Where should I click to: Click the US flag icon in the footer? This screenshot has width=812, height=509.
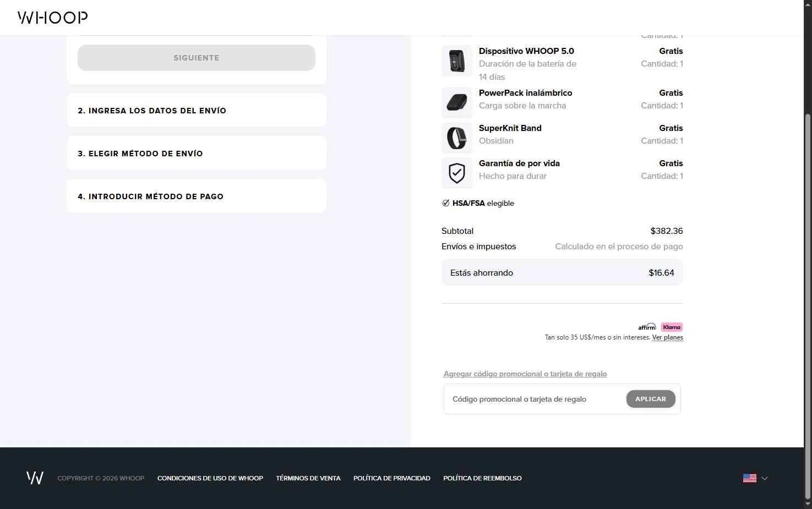[x=750, y=478]
